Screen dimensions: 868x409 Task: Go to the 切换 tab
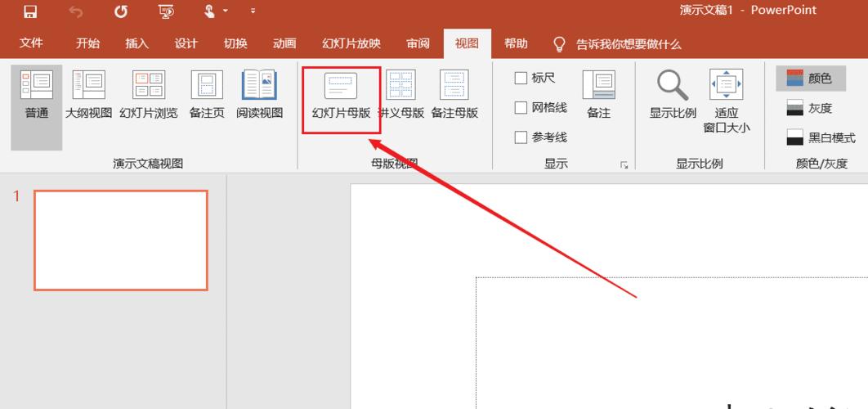(235, 44)
